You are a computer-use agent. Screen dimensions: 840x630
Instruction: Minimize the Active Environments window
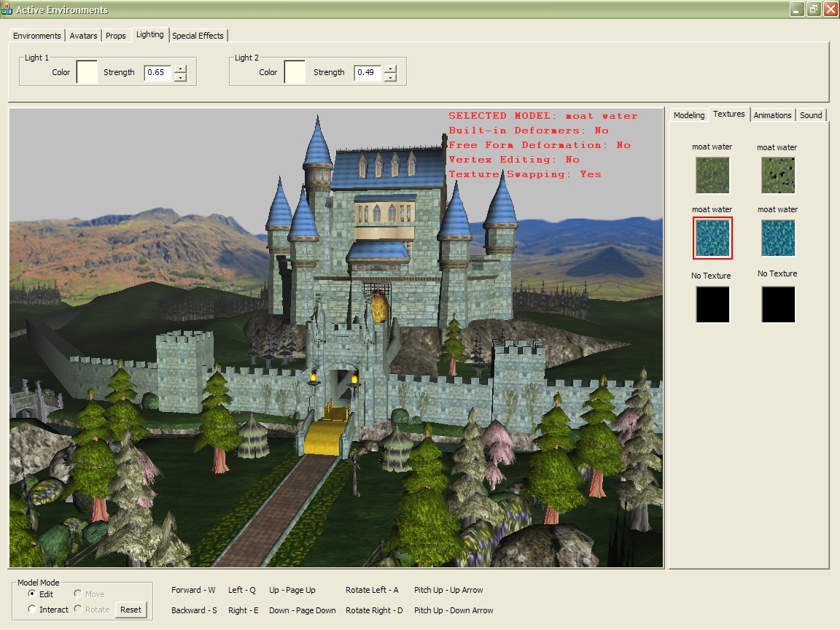(x=796, y=9)
